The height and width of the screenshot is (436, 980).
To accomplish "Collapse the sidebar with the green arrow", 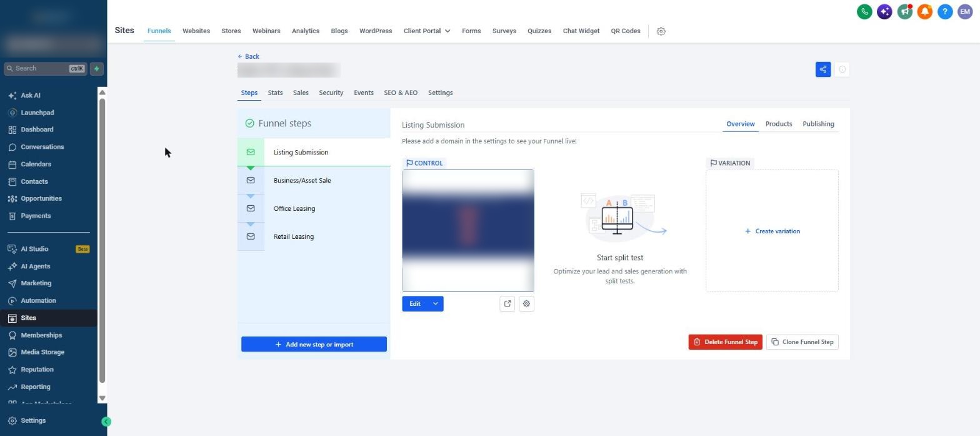I will point(106,422).
